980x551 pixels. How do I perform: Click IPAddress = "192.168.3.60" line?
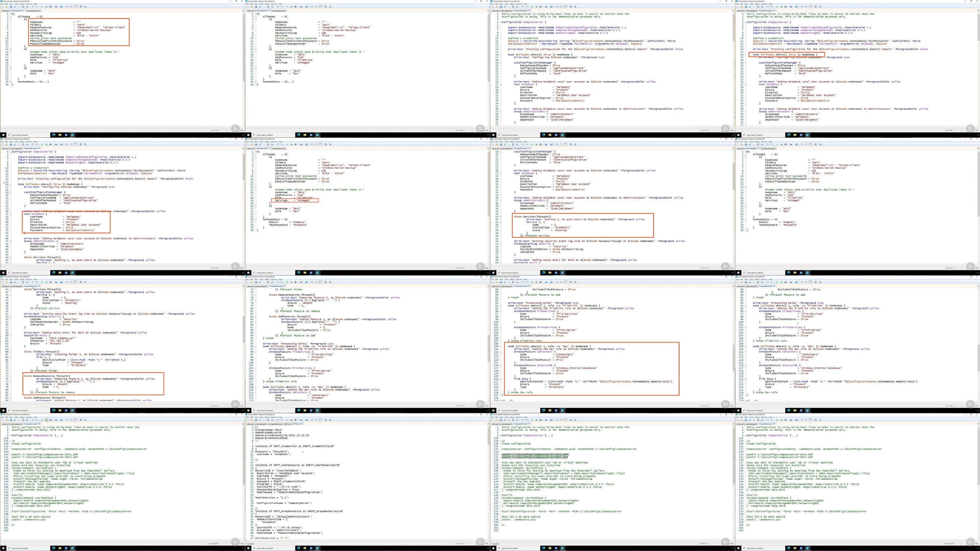[50, 341]
